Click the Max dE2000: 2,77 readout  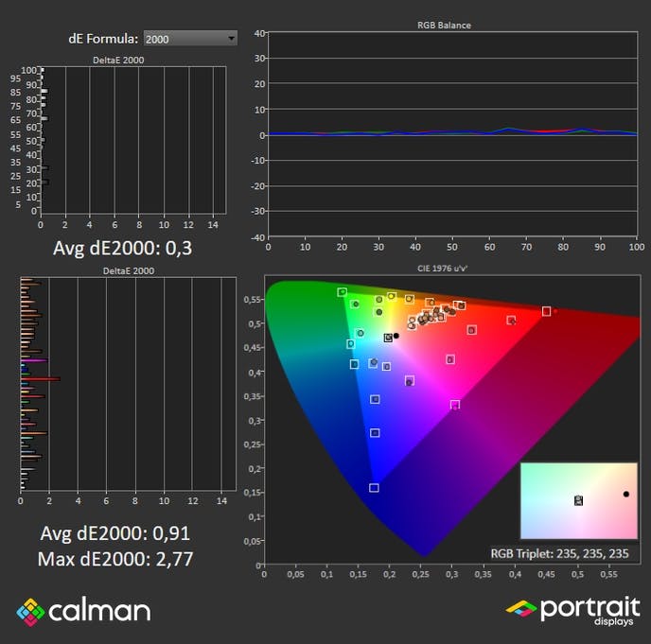(115, 559)
